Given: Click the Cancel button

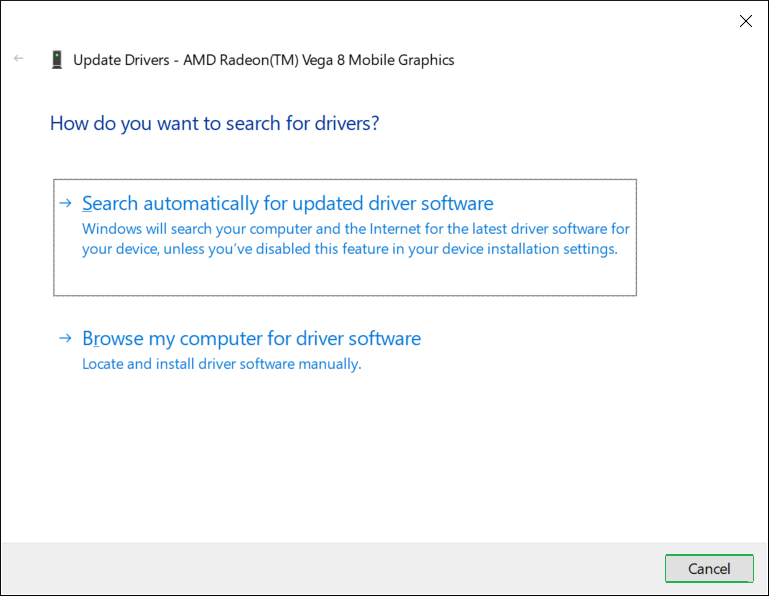Looking at the screenshot, I should 709,569.
